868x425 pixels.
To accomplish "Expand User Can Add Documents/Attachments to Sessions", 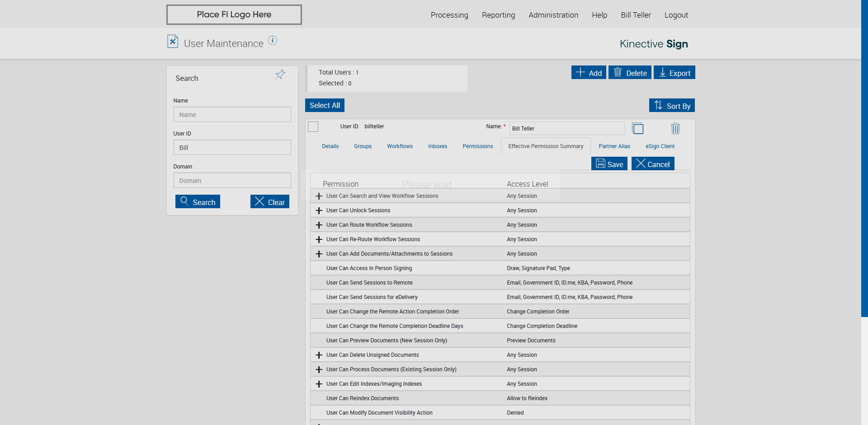I will pos(319,254).
